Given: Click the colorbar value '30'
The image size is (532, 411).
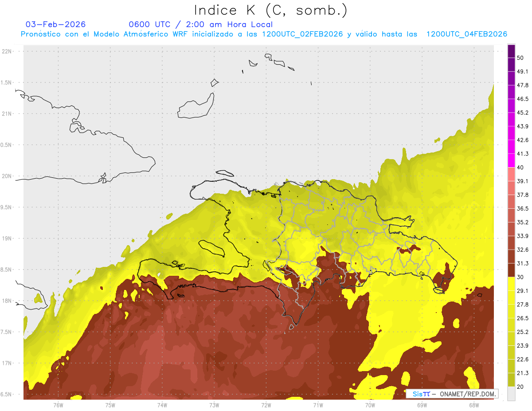Looking at the screenshot, I should (520, 277).
